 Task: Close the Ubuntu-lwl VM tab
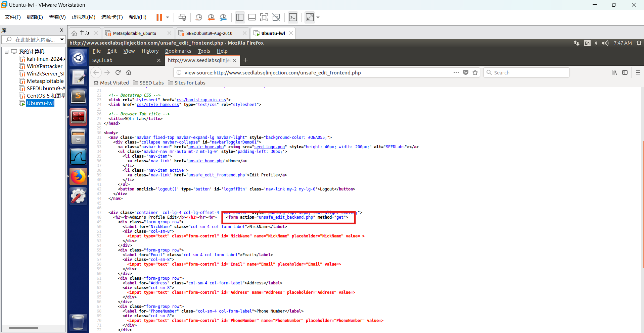[x=291, y=33]
